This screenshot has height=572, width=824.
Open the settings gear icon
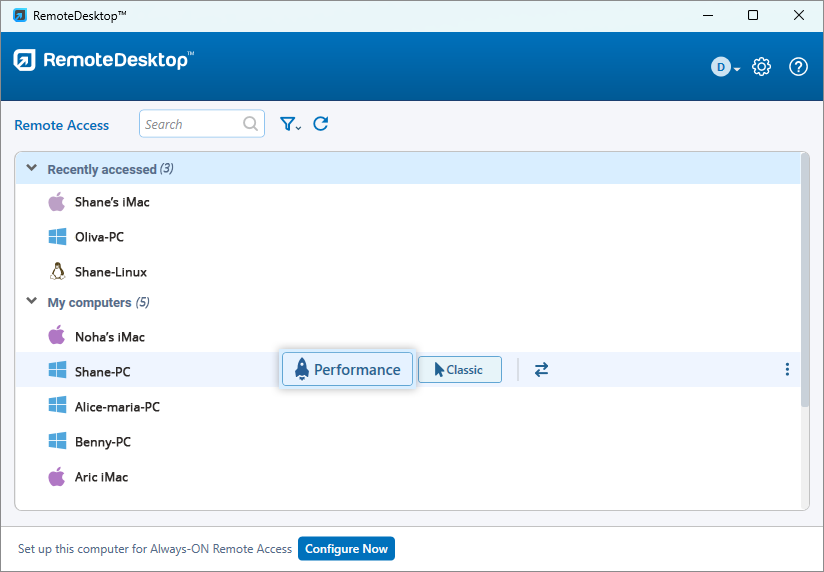761,67
